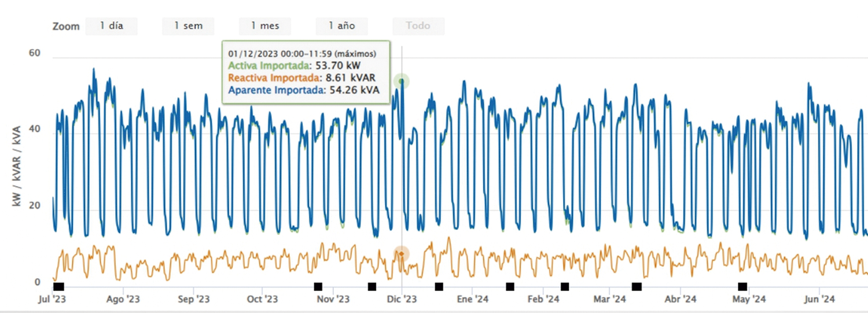The width and height of the screenshot is (868, 313).
Task: Click the Nov '23 axis label
Action: click(334, 299)
